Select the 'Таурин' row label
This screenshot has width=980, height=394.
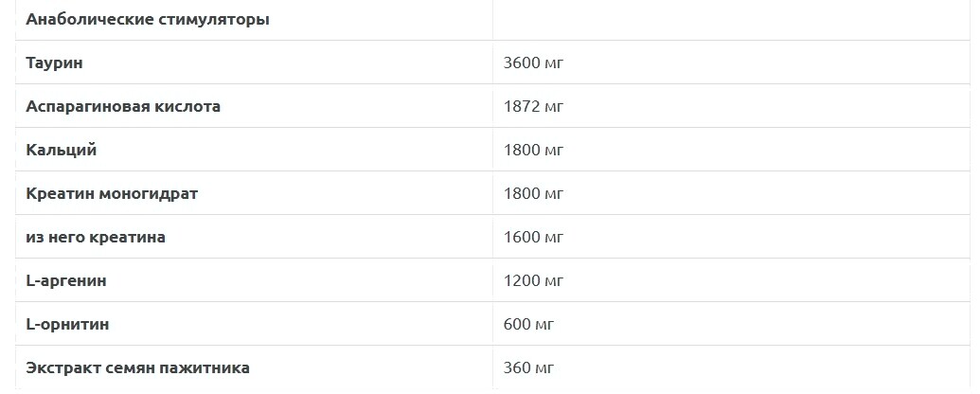(55, 63)
